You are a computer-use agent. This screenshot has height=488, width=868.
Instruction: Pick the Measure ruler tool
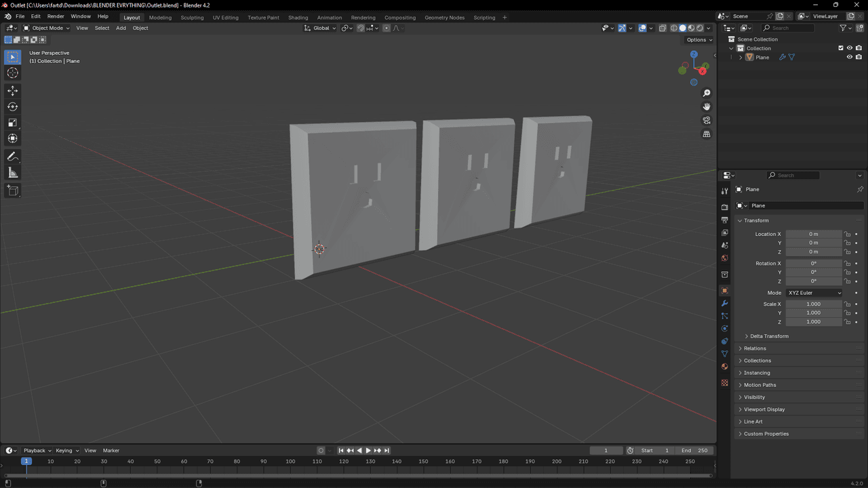pyautogui.click(x=12, y=173)
